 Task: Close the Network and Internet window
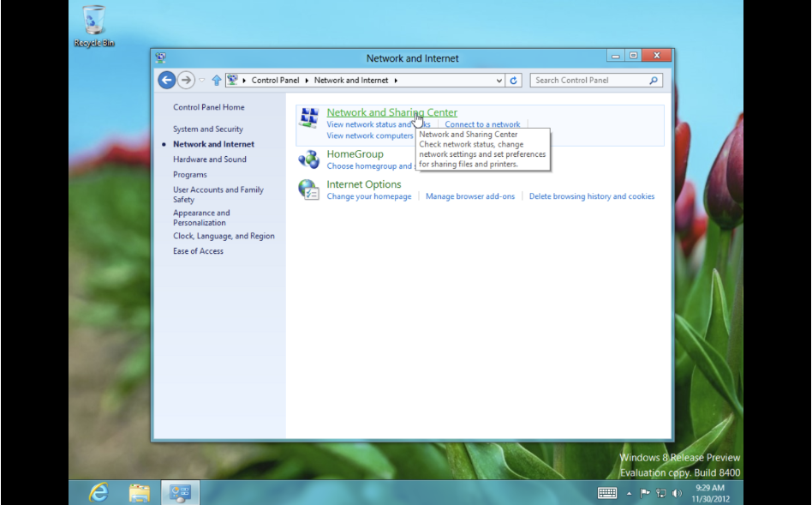tap(657, 56)
